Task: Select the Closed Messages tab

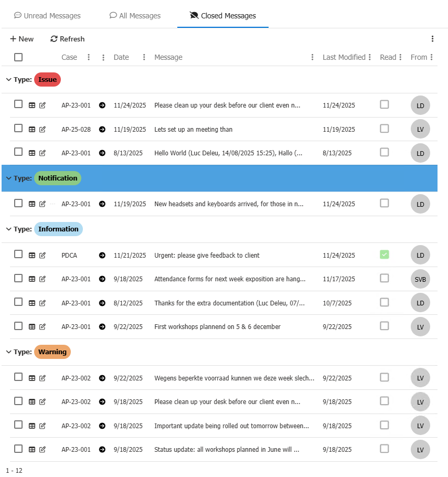Action: [222, 16]
